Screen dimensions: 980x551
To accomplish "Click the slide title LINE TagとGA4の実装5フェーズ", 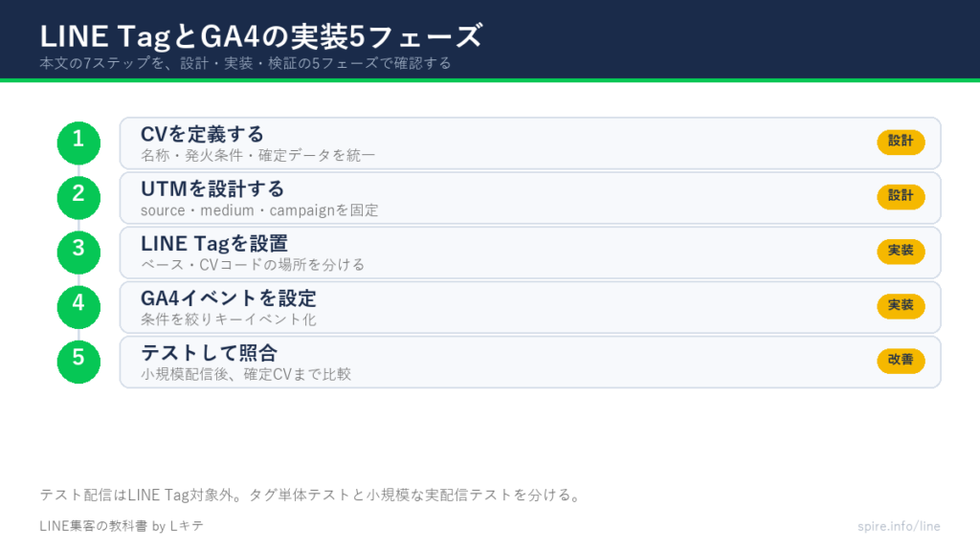I will [x=261, y=36].
